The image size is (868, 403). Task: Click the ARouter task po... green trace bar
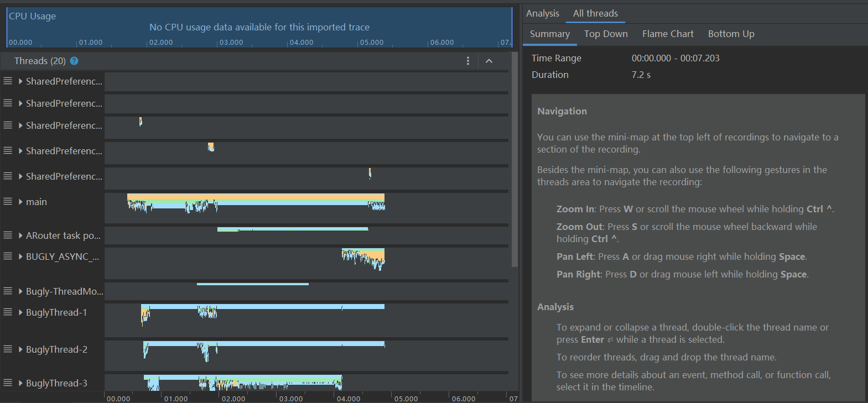coord(293,229)
